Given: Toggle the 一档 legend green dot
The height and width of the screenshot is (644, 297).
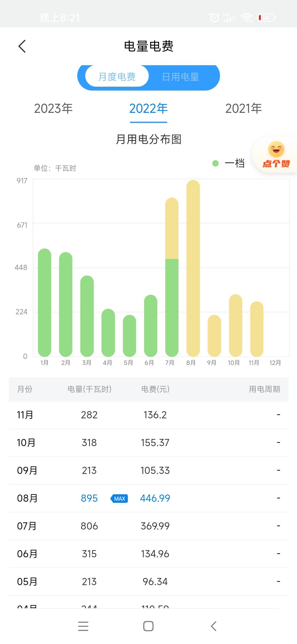Looking at the screenshot, I should (215, 163).
